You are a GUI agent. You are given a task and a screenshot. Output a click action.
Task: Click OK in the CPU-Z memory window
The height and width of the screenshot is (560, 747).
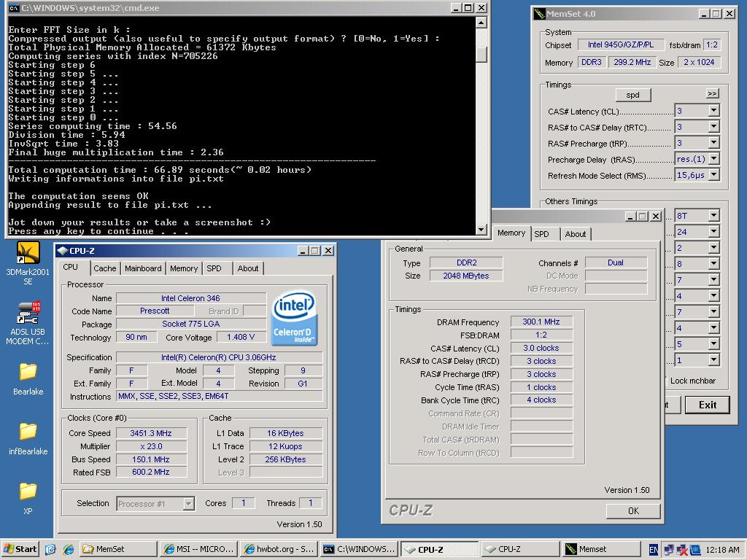click(633, 510)
